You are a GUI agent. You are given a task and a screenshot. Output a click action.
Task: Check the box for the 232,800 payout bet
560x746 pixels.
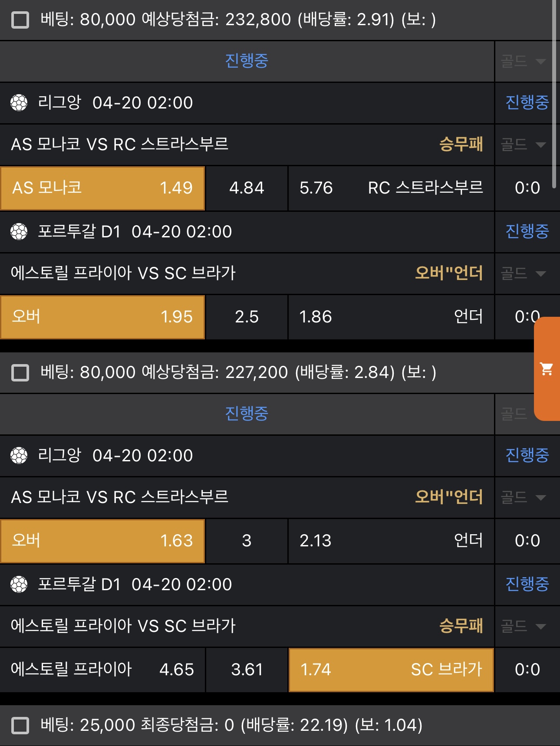point(20,20)
